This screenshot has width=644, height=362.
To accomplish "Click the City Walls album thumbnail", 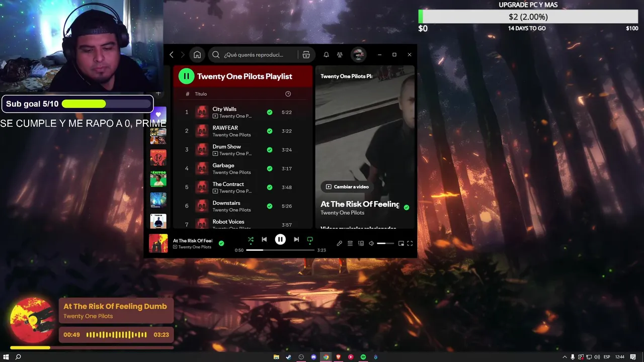I will pyautogui.click(x=202, y=112).
